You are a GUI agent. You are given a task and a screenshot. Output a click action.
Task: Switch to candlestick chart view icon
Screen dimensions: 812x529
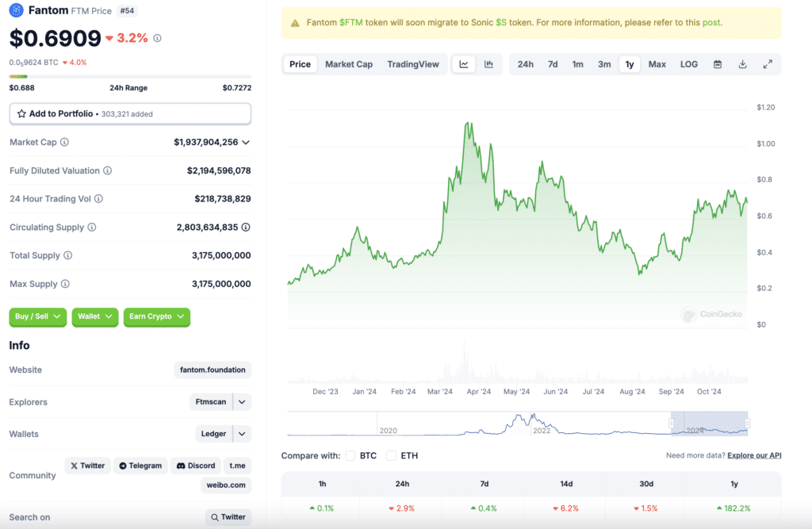point(488,64)
